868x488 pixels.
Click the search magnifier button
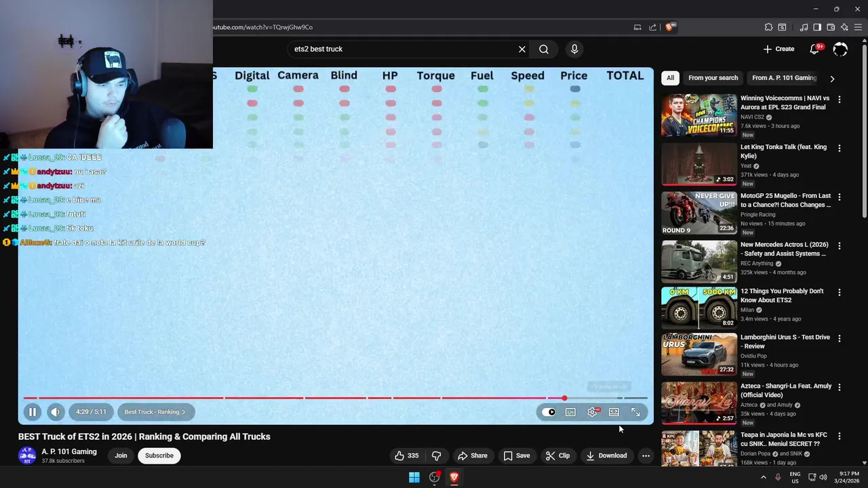click(x=544, y=49)
